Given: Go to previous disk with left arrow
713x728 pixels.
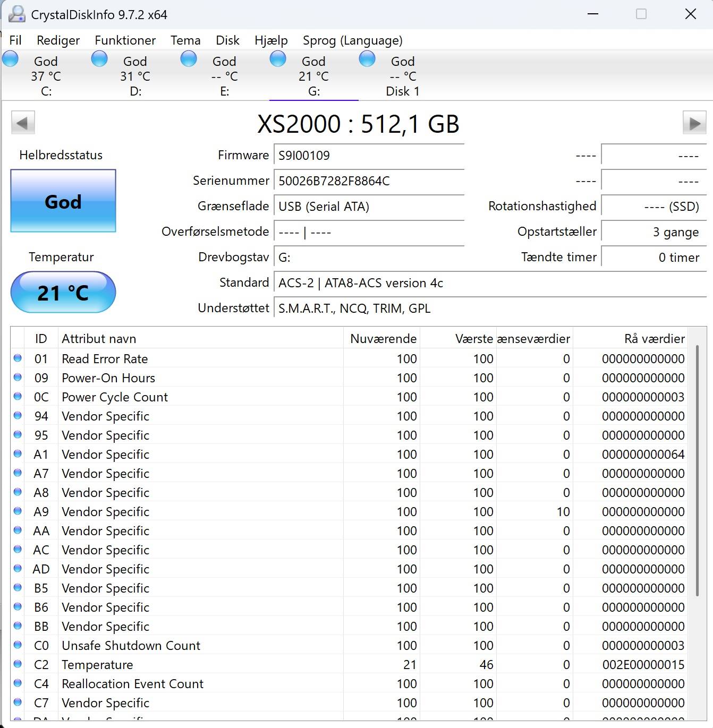Looking at the screenshot, I should [23, 123].
